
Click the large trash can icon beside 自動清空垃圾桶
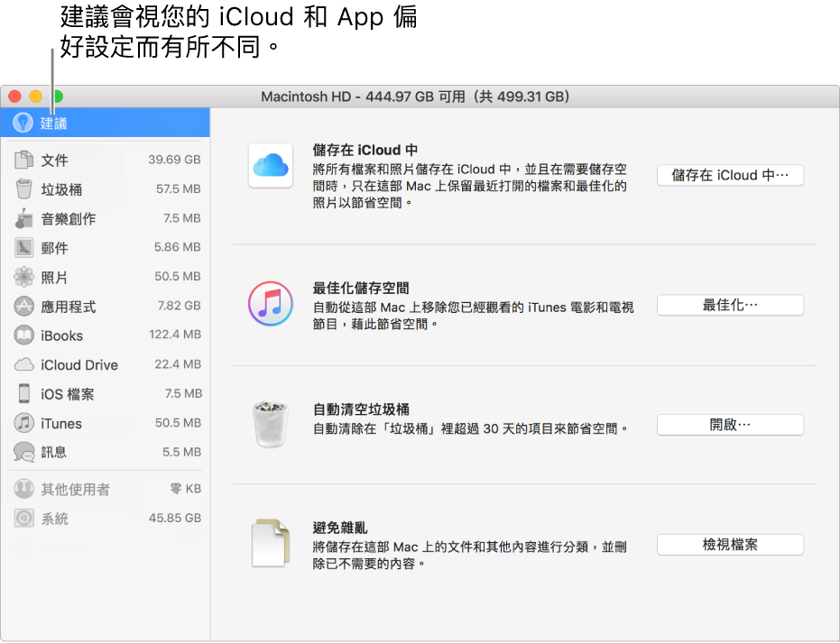coord(271,424)
